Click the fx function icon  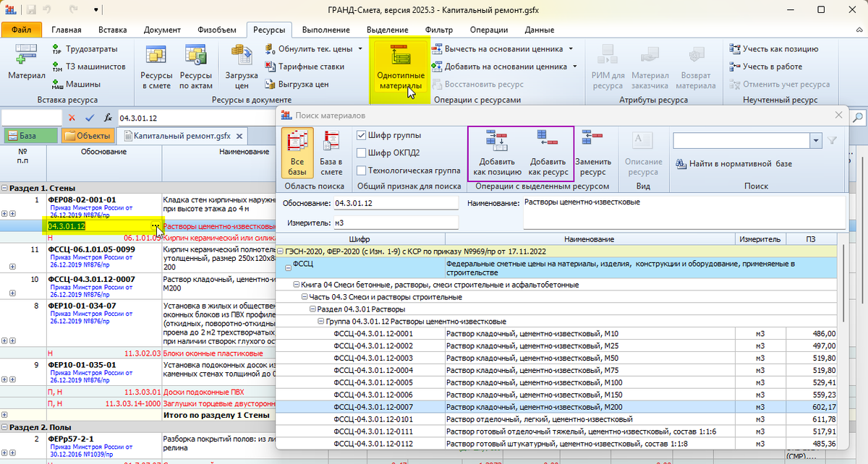pos(108,117)
